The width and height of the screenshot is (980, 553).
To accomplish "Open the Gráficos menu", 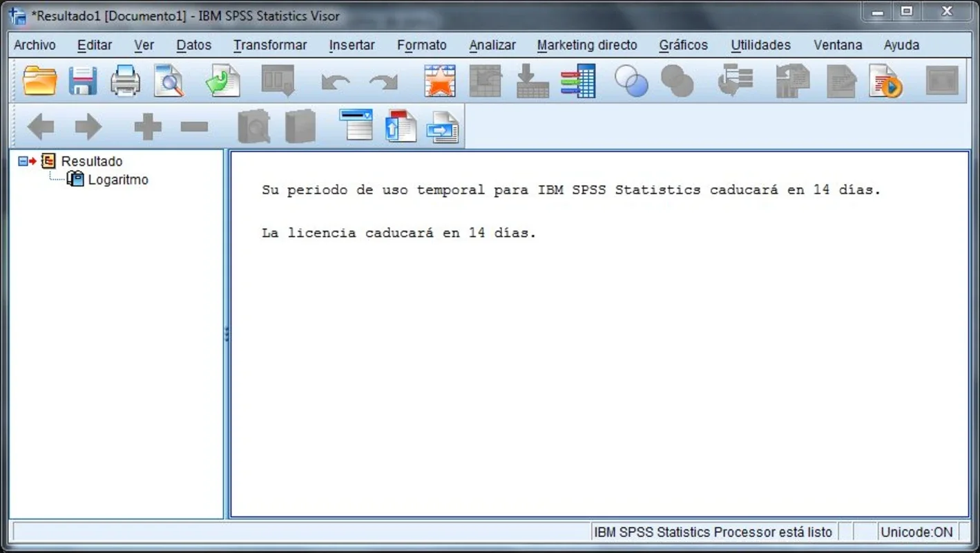I will (684, 45).
